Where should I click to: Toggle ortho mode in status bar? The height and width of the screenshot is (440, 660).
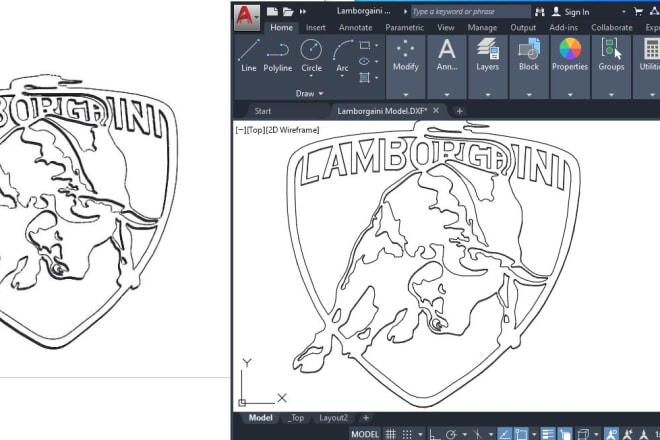click(x=434, y=434)
